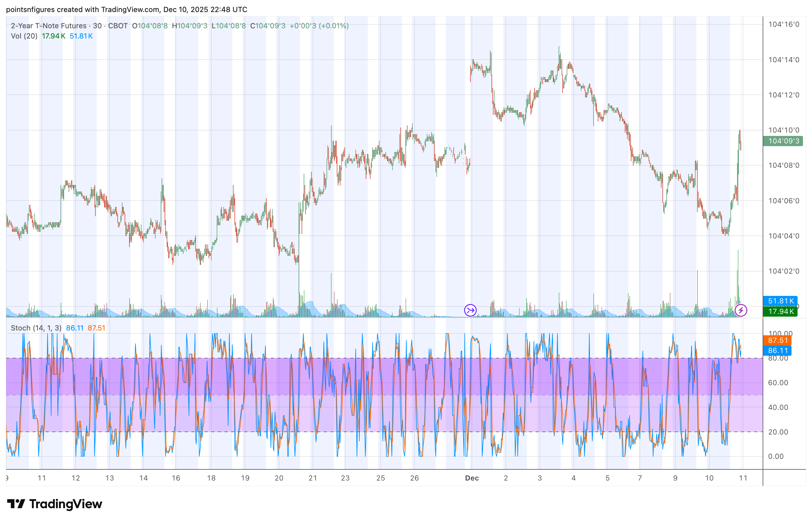Click the C104'09'3 close value in legend
Image resolution: width=812 pixels, height=522 pixels.
tap(268, 26)
